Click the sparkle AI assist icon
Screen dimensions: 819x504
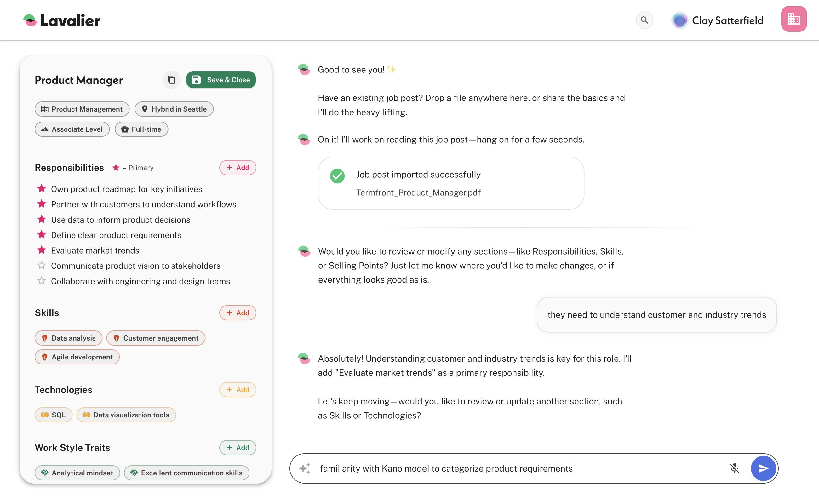[x=305, y=468]
